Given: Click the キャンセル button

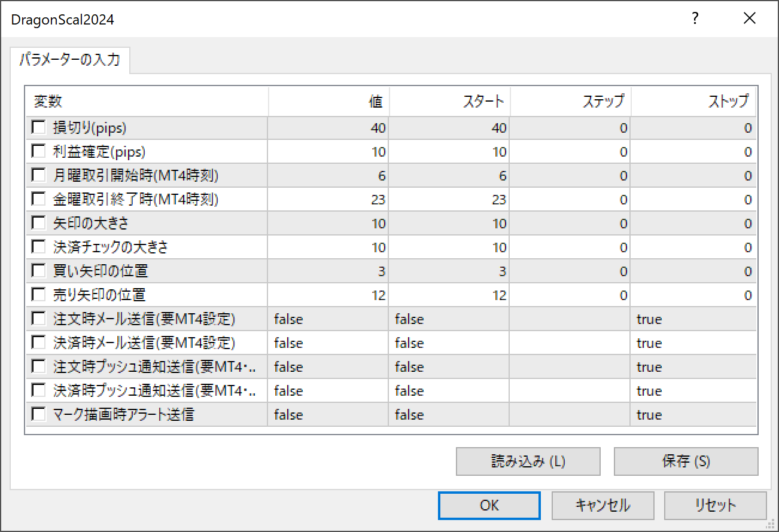Looking at the screenshot, I should [602, 506].
